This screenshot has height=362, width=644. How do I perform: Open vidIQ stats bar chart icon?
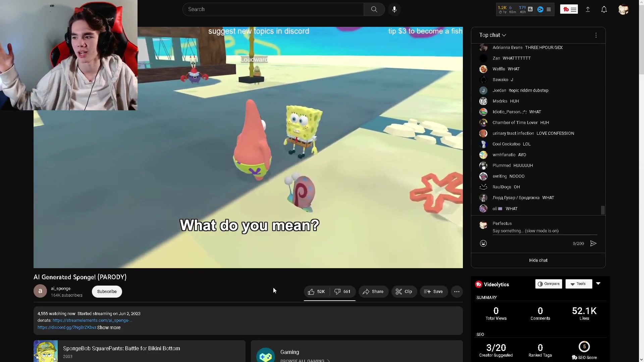[x=530, y=9]
